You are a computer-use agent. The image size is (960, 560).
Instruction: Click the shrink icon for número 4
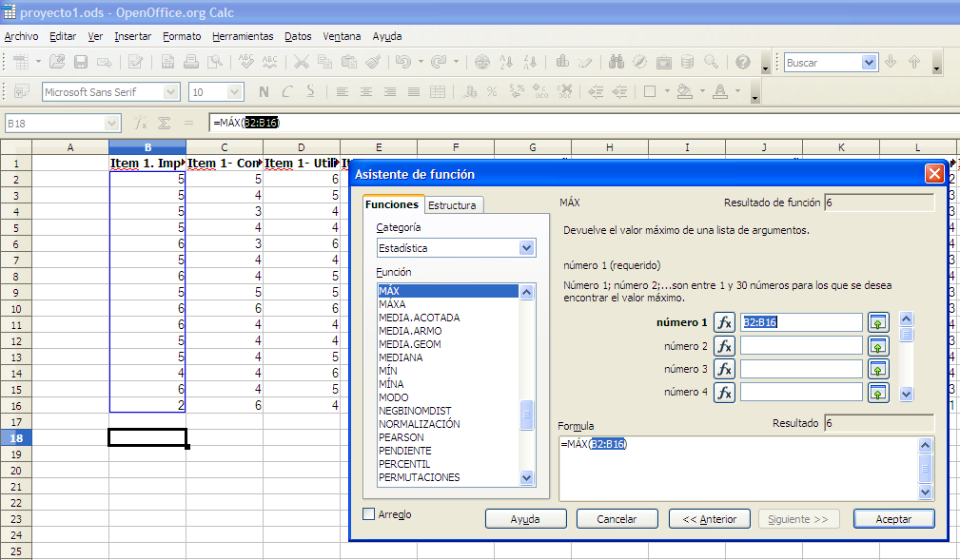(878, 393)
